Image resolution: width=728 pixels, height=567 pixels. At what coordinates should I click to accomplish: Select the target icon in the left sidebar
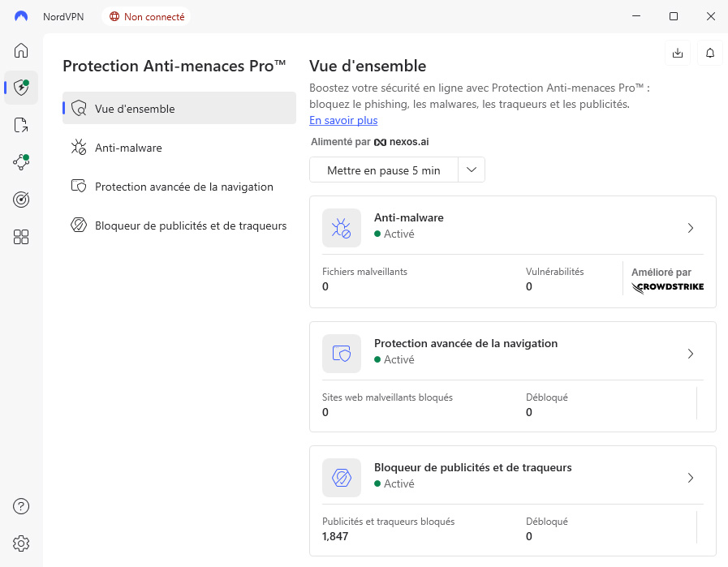coord(21,199)
